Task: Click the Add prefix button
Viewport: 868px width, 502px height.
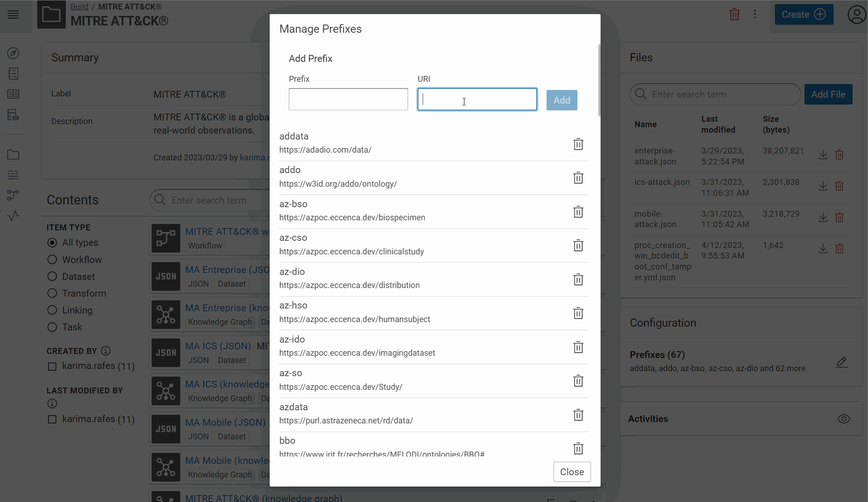Action: coord(562,100)
